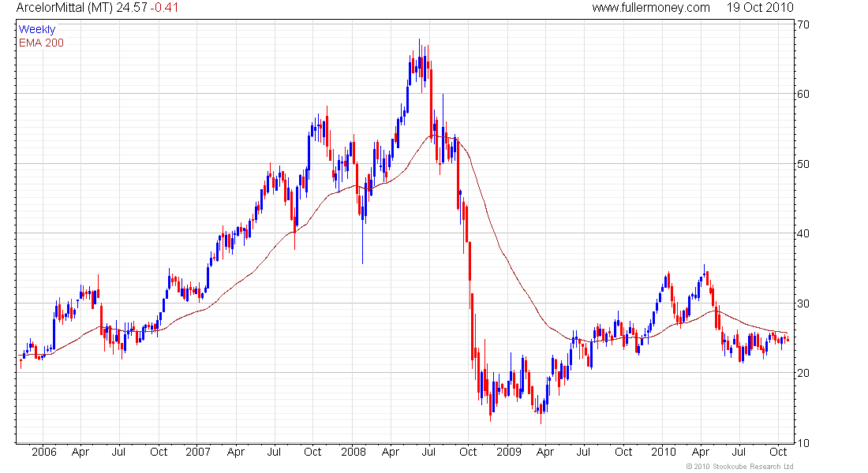868x473 pixels.
Task: Click the 40 price axis label
Action: (x=803, y=233)
